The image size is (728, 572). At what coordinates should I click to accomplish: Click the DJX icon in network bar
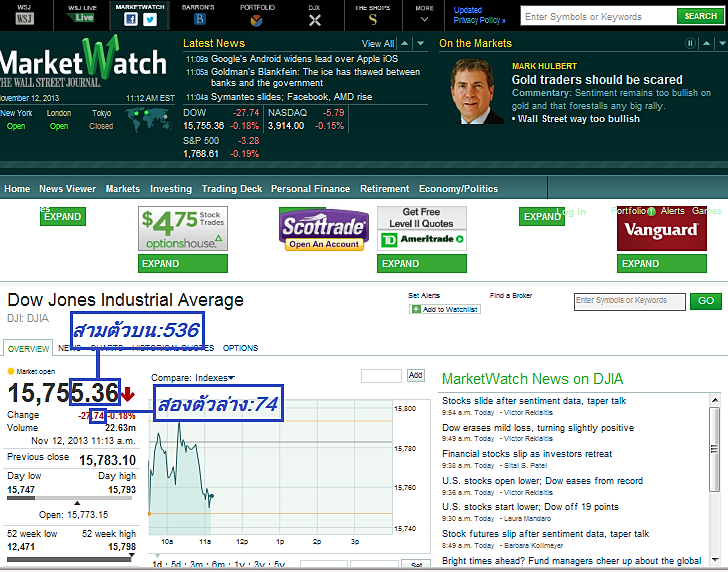click(x=314, y=20)
